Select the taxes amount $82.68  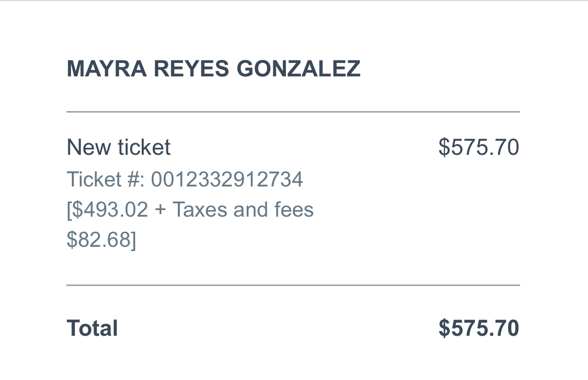click(x=99, y=239)
